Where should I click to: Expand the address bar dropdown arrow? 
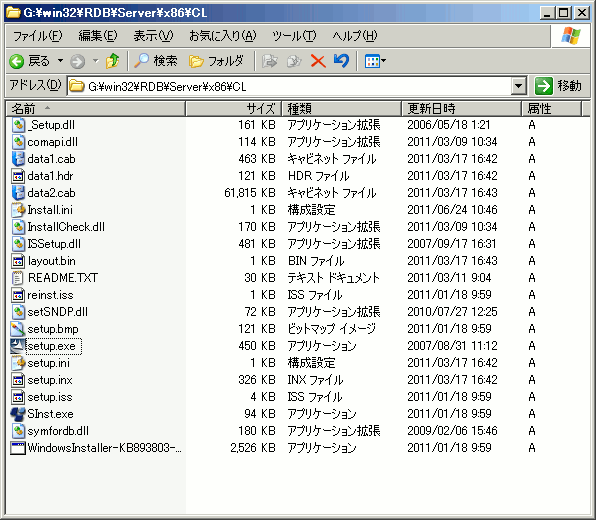click(x=518, y=86)
